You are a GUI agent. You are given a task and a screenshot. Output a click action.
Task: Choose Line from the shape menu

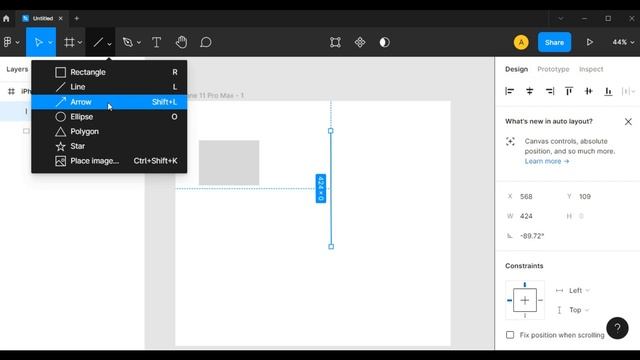tap(109, 87)
